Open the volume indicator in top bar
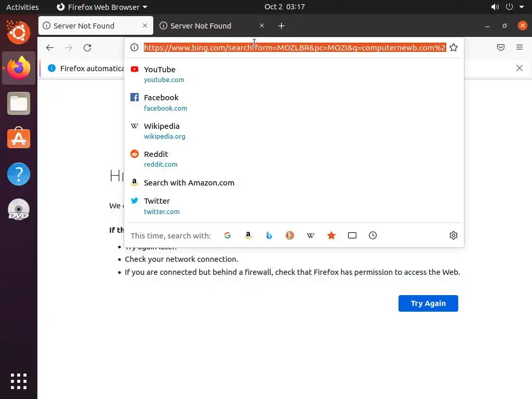532x399 pixels. 495,7
